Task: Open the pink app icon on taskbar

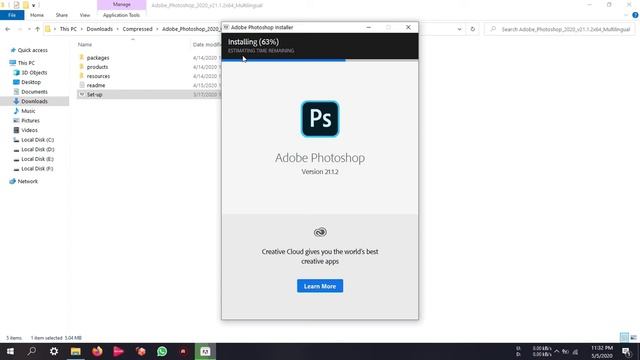Action: [119, 351]
